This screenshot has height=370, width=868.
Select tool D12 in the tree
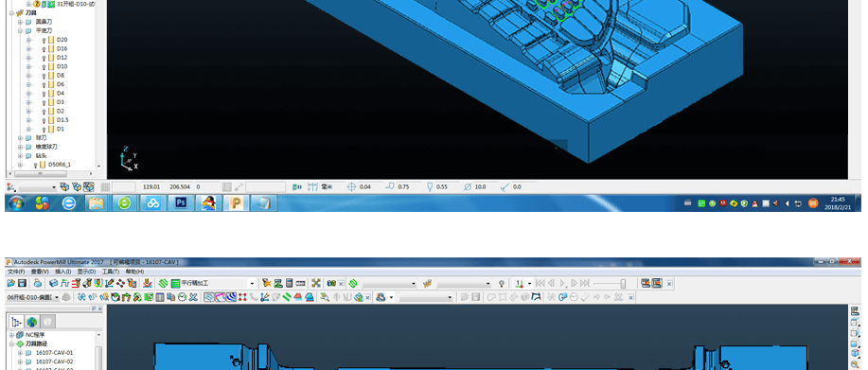pos(62,58)
